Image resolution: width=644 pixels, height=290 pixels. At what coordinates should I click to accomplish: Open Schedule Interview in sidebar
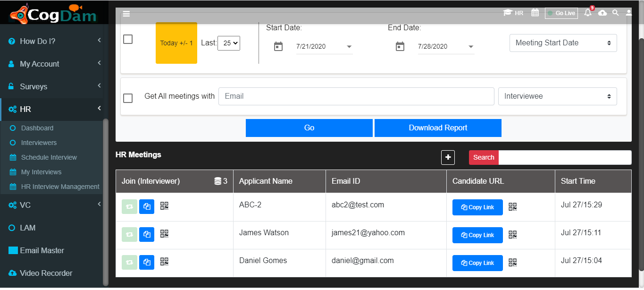click(x=49, y=157)
